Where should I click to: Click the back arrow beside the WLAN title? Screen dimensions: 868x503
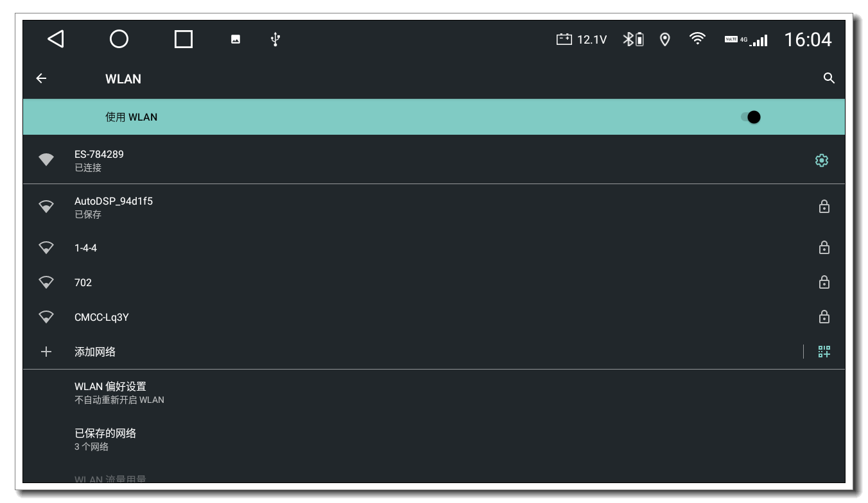click(x=41, y=78)
